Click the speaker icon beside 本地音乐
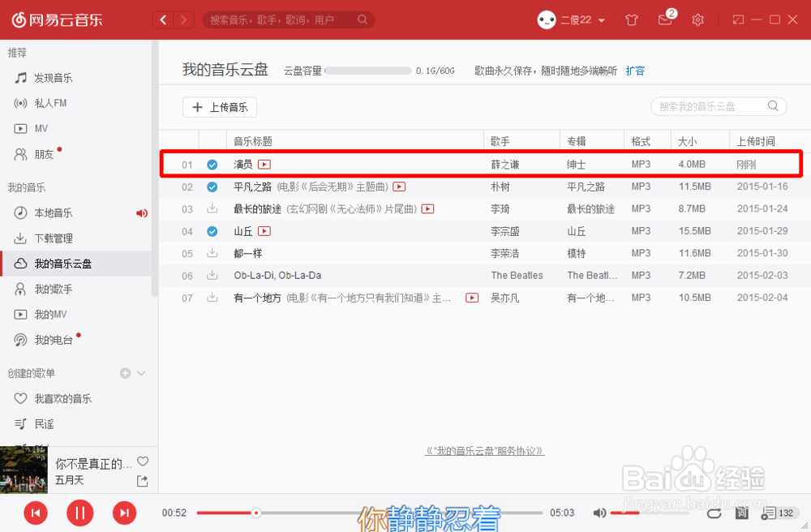 pos(142,213)
